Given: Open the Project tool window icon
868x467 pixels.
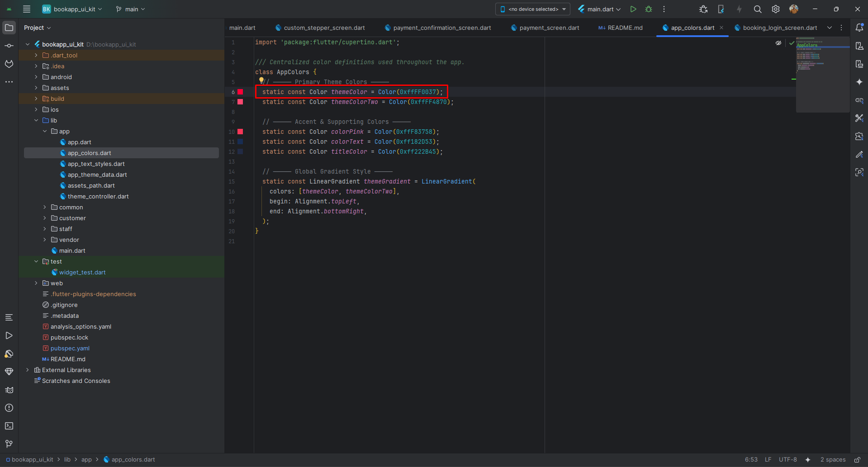Looking at the screenshot, I should tap(9, 28).
